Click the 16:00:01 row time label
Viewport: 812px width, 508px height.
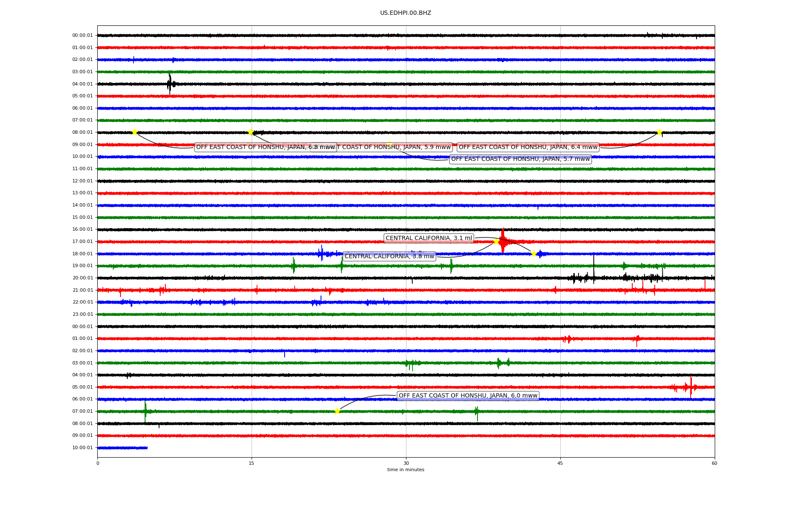[82, 229]
